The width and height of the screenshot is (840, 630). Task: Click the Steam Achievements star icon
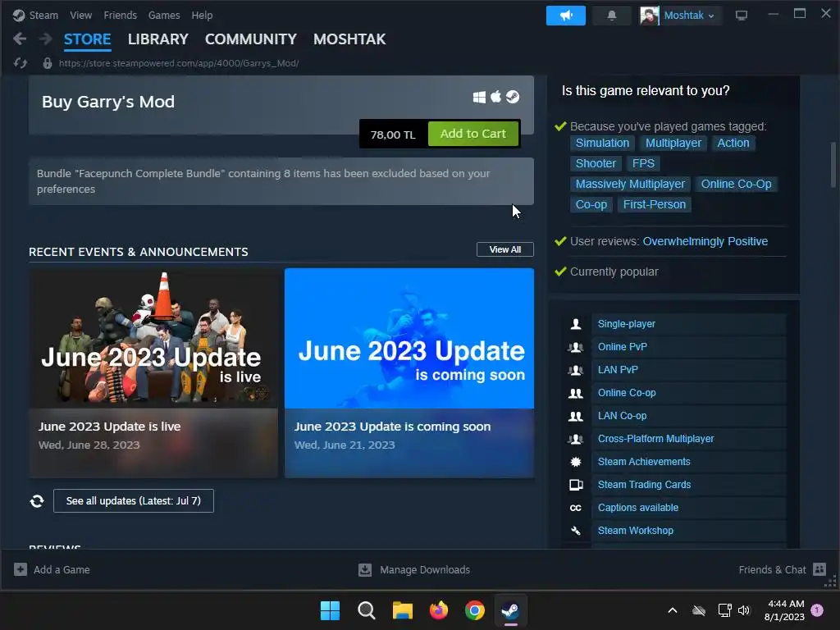click(576, 462)
